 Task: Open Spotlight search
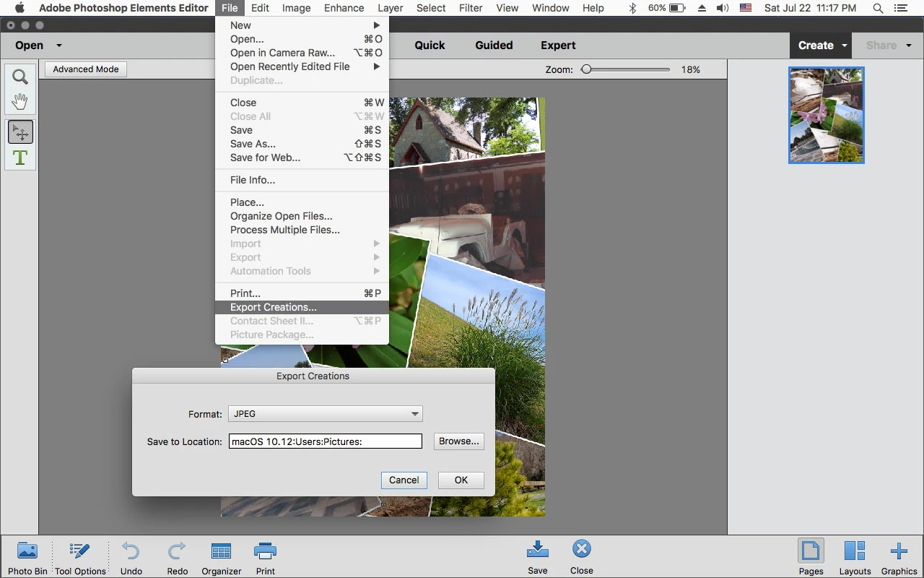[x=878, y=8]
